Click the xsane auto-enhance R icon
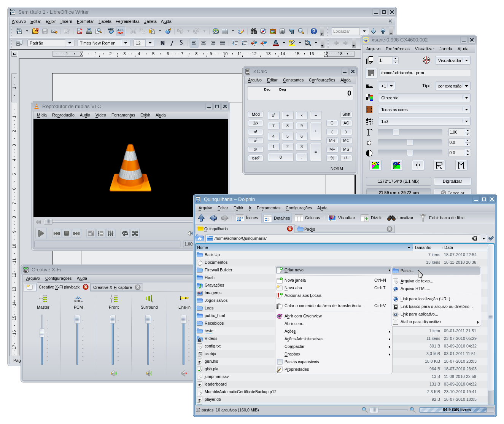 [439, 165]
